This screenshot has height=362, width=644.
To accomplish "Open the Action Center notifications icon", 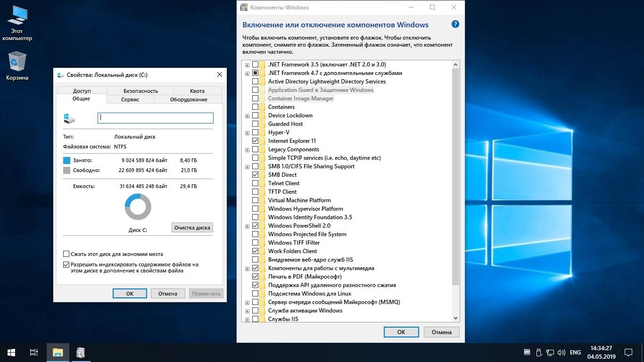I will coord(628,352).
